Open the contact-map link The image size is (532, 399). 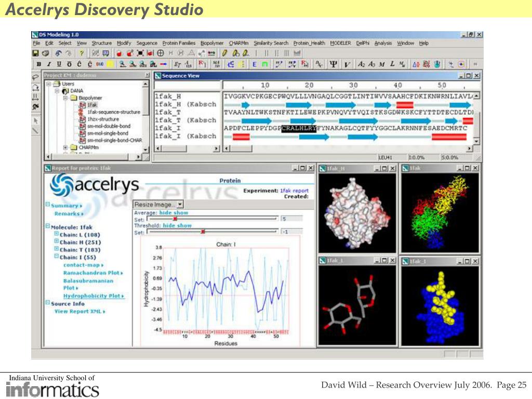tap(83, 265)
